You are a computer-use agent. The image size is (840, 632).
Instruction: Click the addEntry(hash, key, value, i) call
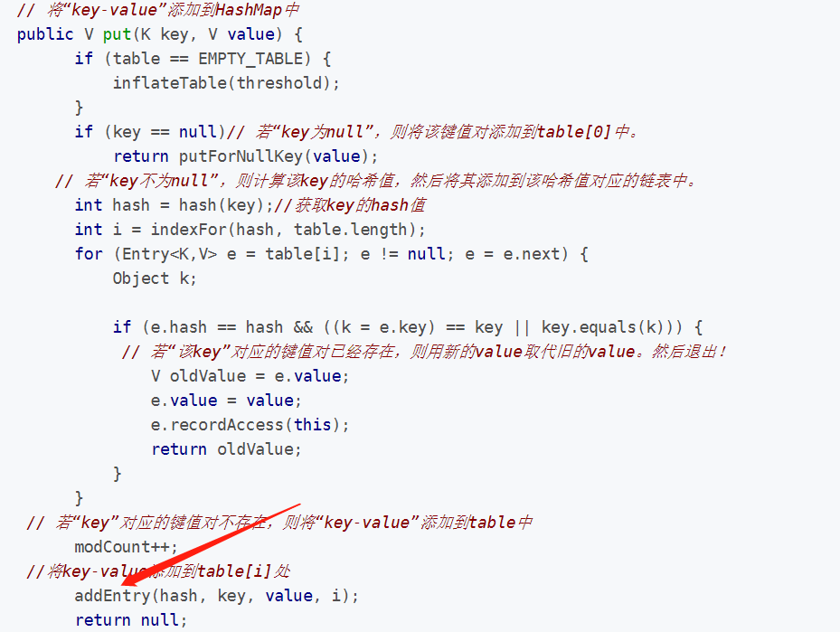click(216, 596)
